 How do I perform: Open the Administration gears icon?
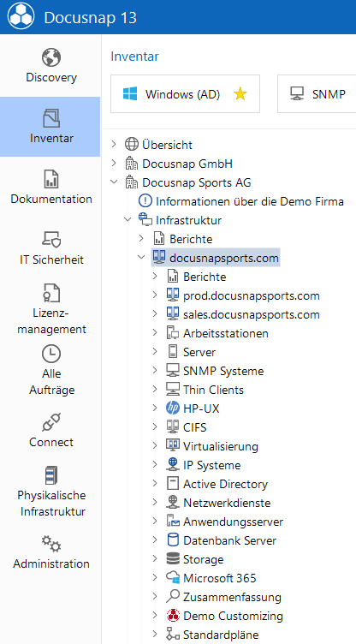pos(51,543)
